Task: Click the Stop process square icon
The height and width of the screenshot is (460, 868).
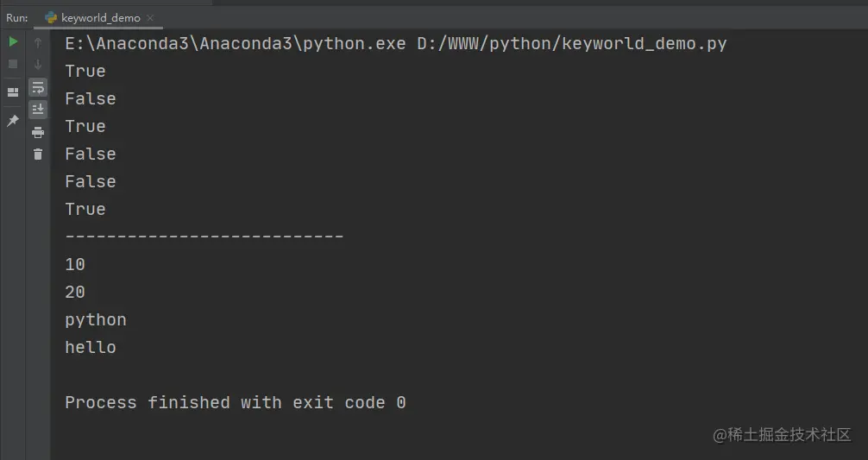Action: click(x=13, y=64)
